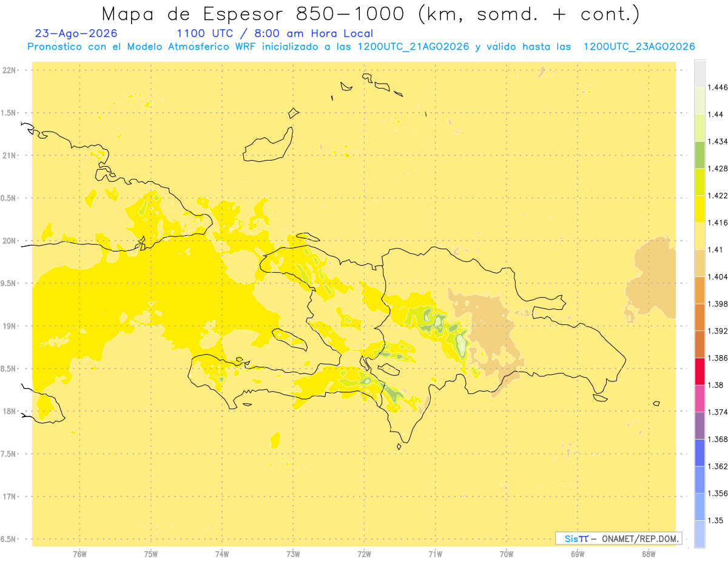Click the legend value "1.368"
Image resolution: width=728 pixels, height=562 pixels.
[718, 439]
